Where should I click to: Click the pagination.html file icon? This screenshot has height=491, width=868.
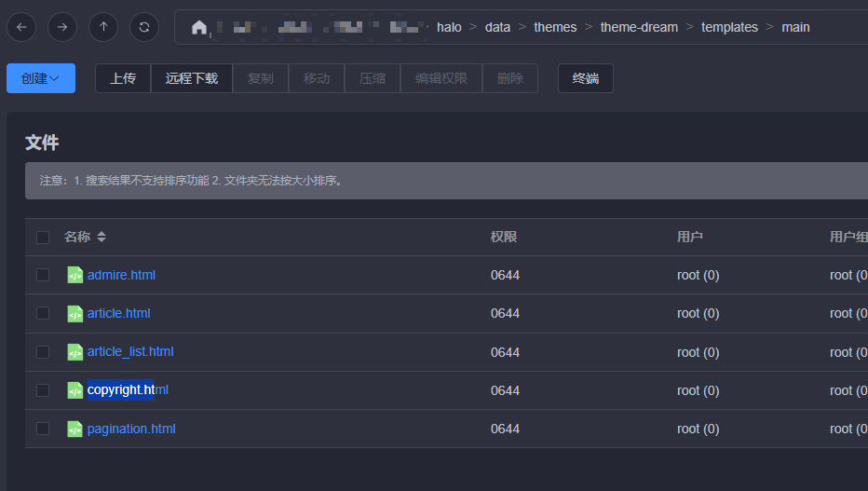point(75,429)
